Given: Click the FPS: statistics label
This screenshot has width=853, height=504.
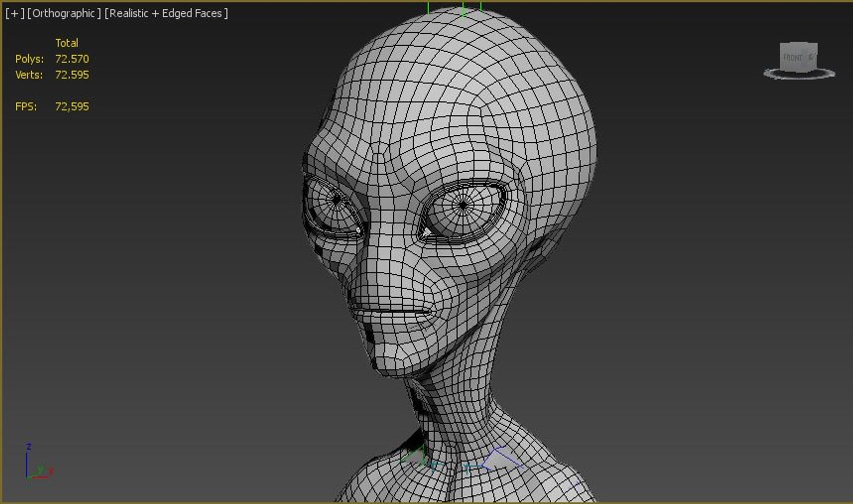Looking at the screenshot, I should coord(26,106).
